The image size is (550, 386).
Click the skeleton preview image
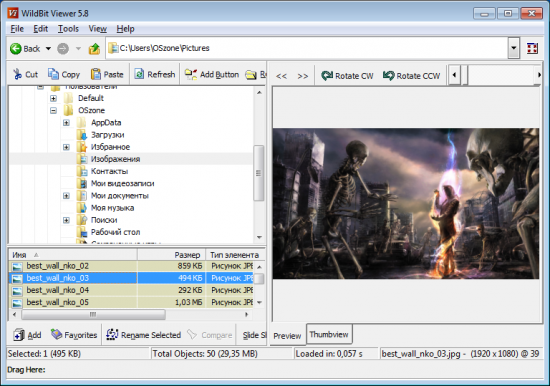point(406,204)
